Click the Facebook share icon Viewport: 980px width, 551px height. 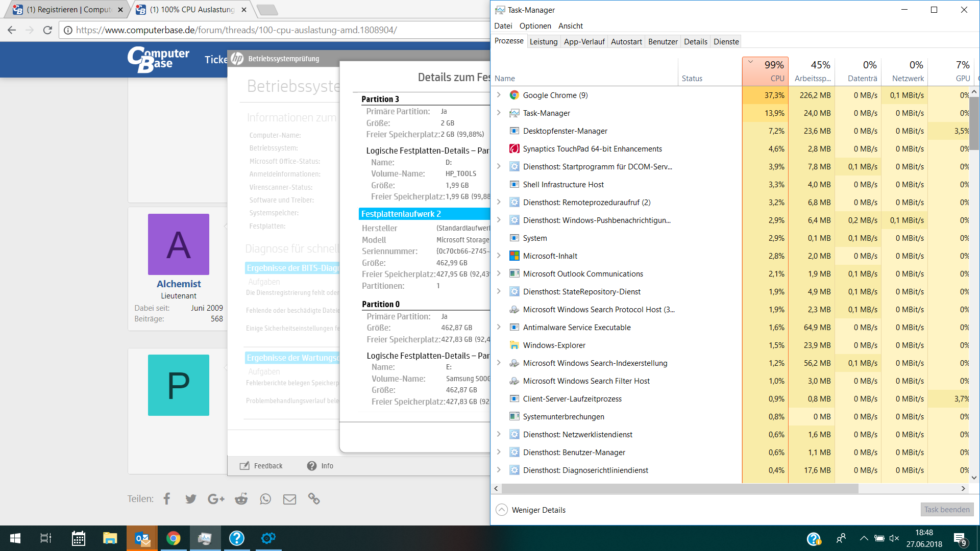167,499
